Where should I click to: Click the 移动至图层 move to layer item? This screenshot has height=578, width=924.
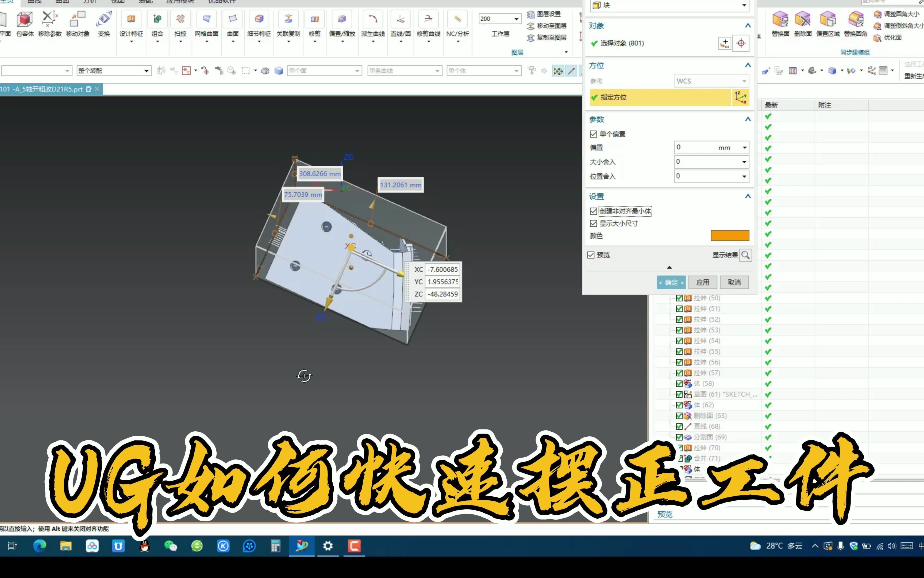[547, 26]
